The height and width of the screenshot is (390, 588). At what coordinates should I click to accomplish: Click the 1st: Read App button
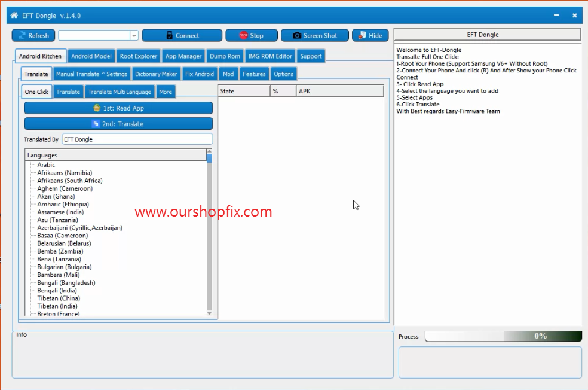pos(118,108)
